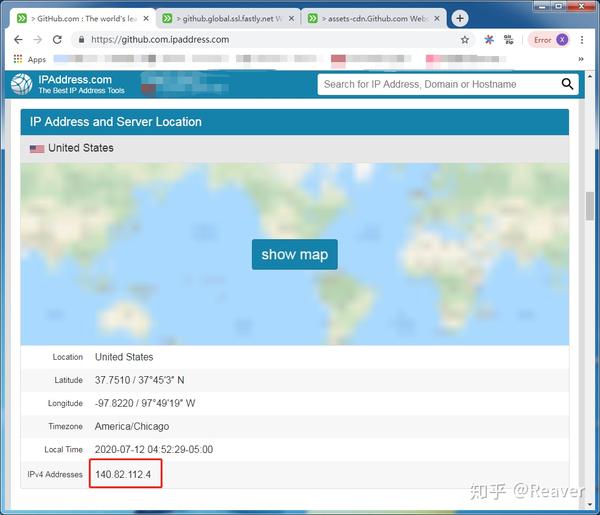The image size is (600, 515).
Task: Click the 'IPv4 Addresses' row label
Action: (x=55, y=474)
